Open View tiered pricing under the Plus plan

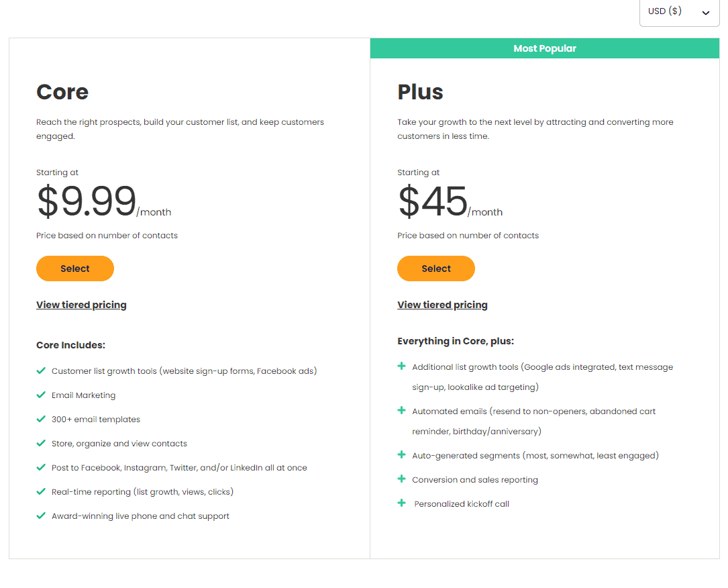(442, 304)
